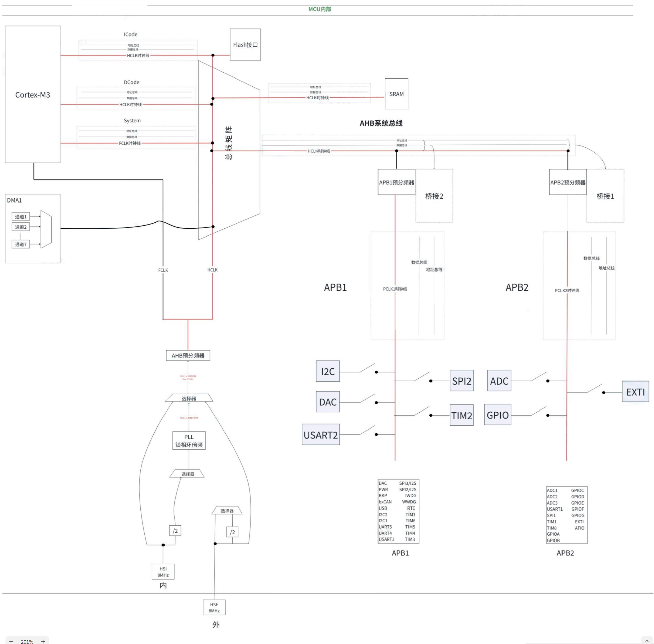Select the 选择器 directly below PLL
This screenshot has height=644, width=654.
coord(187,474)
